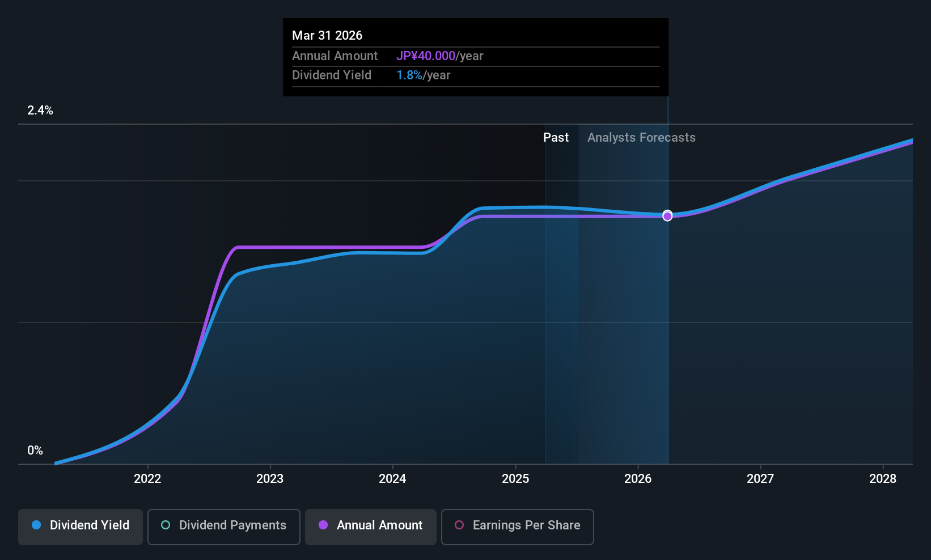Click the teal Dividend Payments circle icon
This screenshot has width=931, height=560.
click(166, 525)
